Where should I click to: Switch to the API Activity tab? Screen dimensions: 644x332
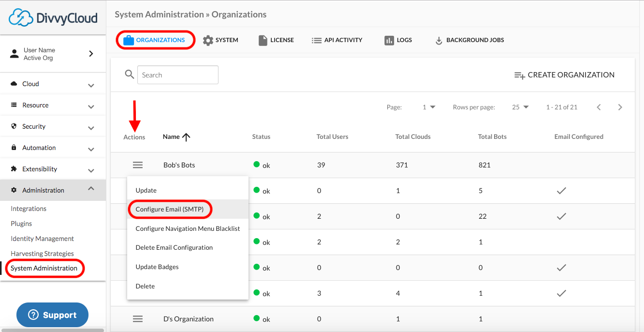337,40
